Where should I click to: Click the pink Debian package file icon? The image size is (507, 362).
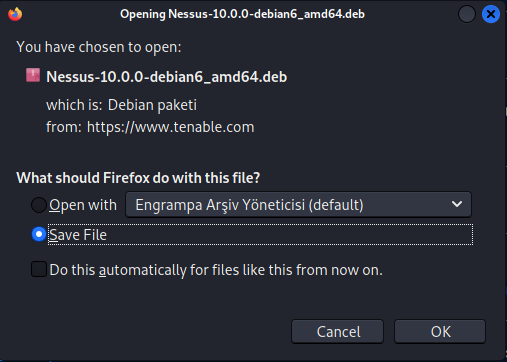click(33, 75)
